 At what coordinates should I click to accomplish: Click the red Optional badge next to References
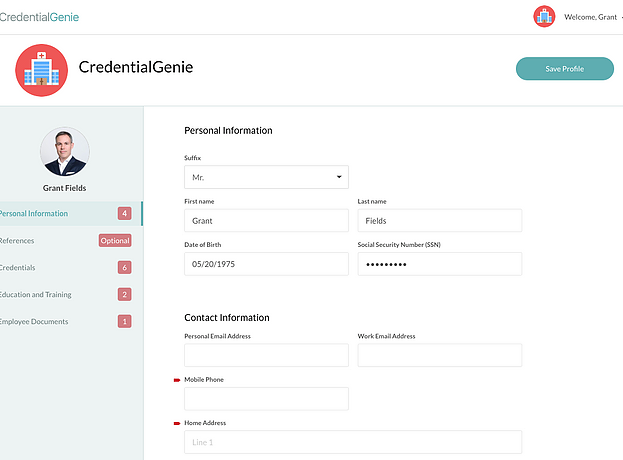point(115,240)
